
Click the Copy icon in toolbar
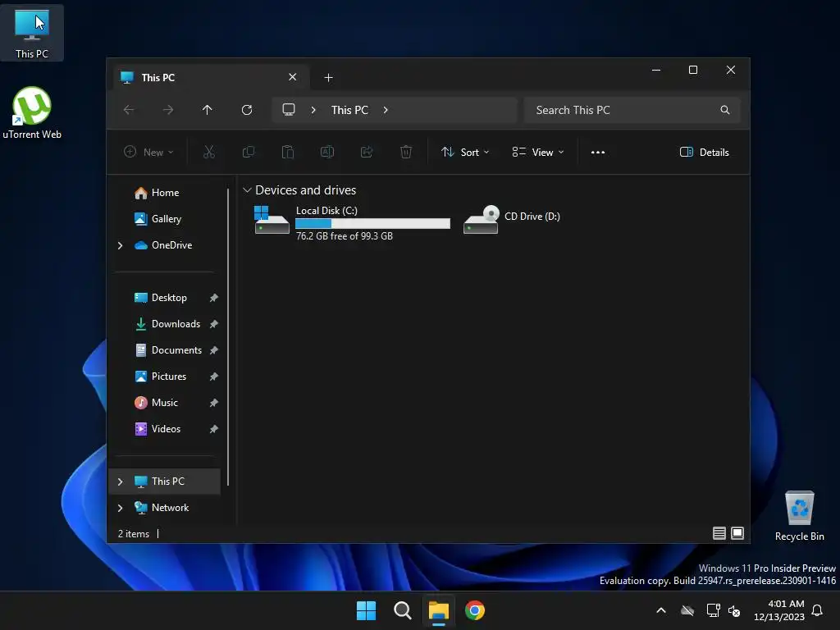pos(249,152)
